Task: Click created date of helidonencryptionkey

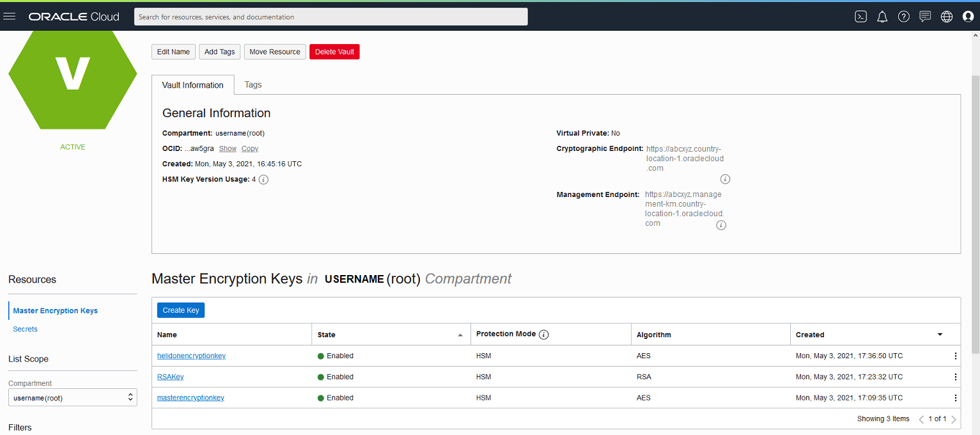Action: tap(850, 356)
